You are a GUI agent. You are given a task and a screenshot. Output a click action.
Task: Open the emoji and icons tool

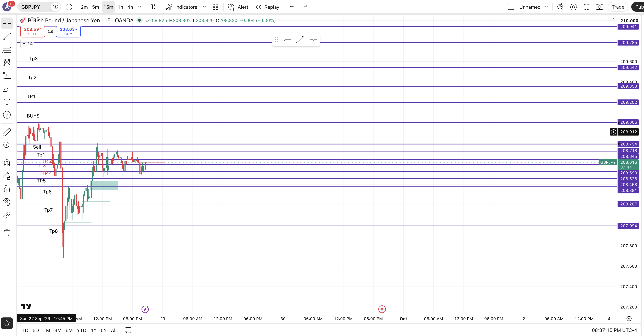tap(7, 115)
